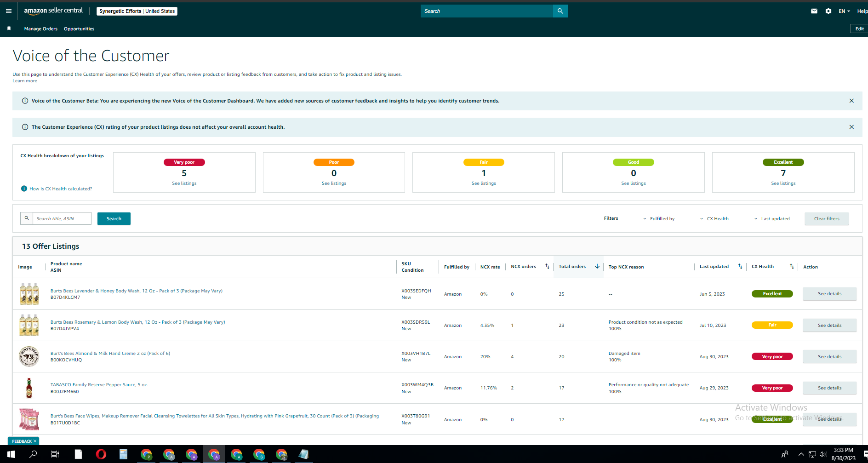Open Almond & Milk Hand Creme thumbnail

pyautogui.click(x=29, y=356)
